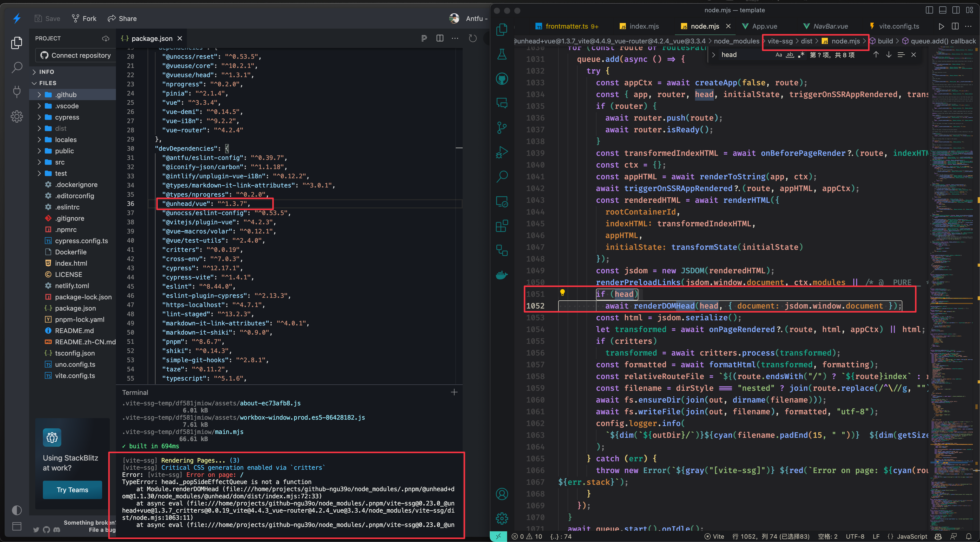The height and width of the screenshot is (542, 980).
Task: Open the GitHub sidebar panel
Action: pos(502,78)
